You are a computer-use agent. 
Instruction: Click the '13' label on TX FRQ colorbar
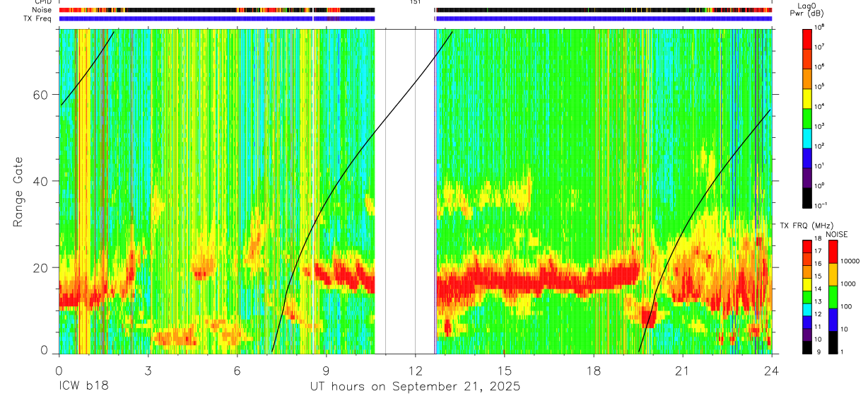(x=818, y=302)
